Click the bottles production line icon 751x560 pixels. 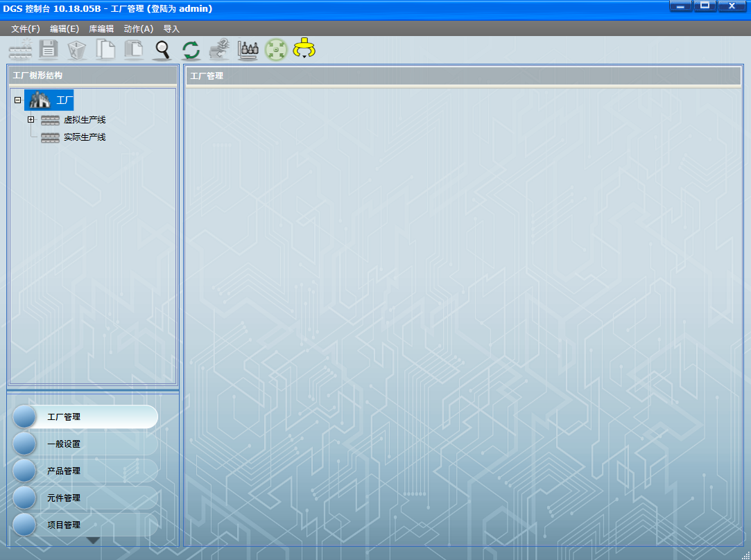pyautogui.click(x=248, y=50)
